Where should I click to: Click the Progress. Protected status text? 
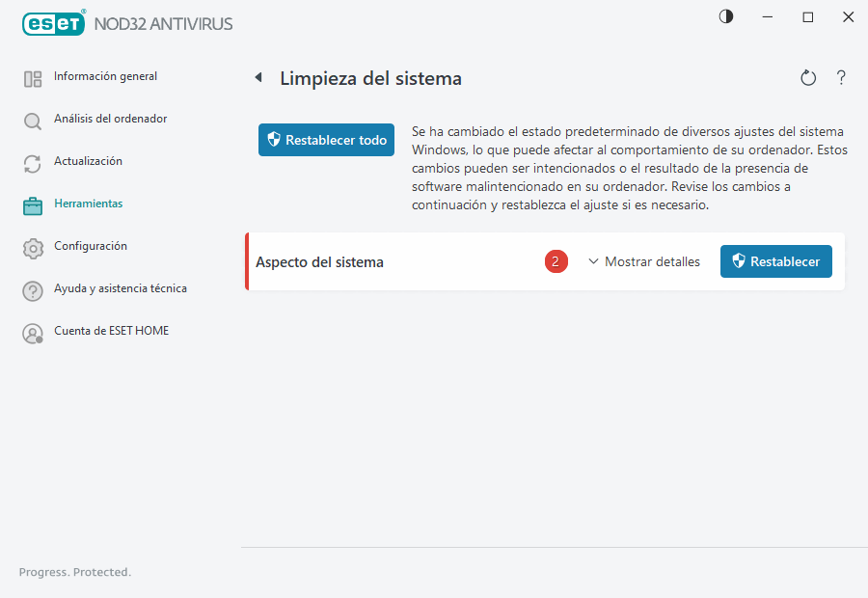pos(74,572)
